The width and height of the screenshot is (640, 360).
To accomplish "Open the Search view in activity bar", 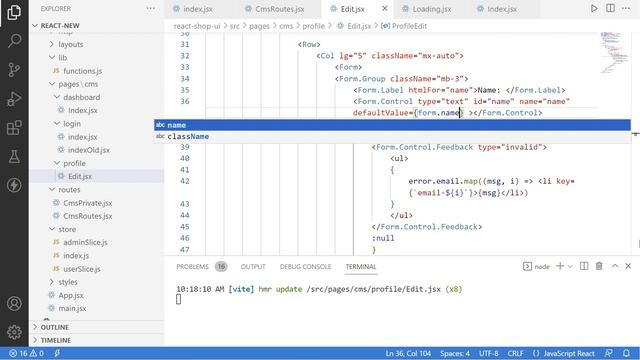I will click(x=14, y=40).
